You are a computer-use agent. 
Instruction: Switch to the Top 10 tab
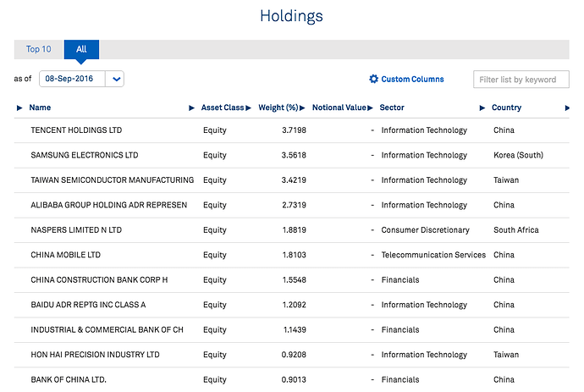coord(39,49)
